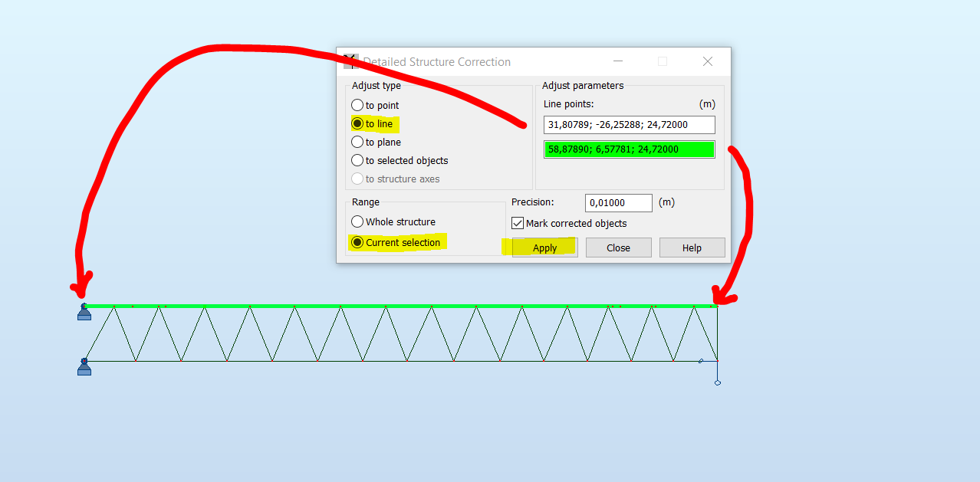This screenshot has width=980, height=482.
Task: Choose "Whole structure" as correction range
Action: coord(357,221)
